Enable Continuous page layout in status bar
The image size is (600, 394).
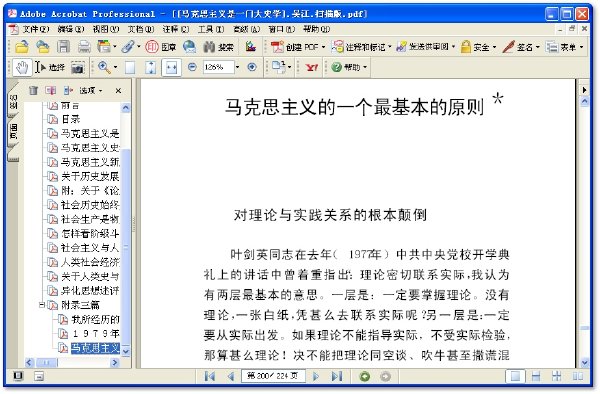click(x=536, y=376)
